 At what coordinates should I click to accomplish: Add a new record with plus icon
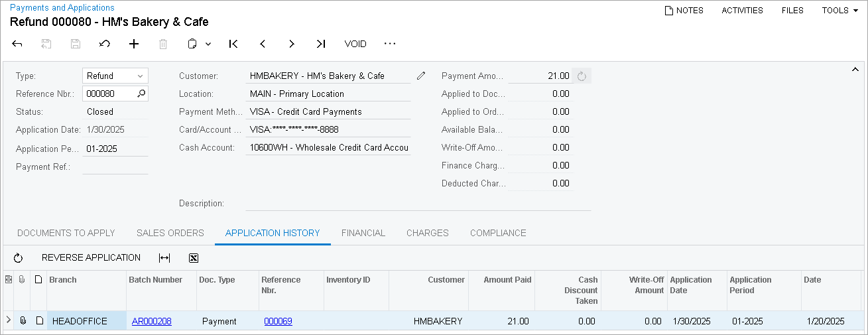coord(134,44)
